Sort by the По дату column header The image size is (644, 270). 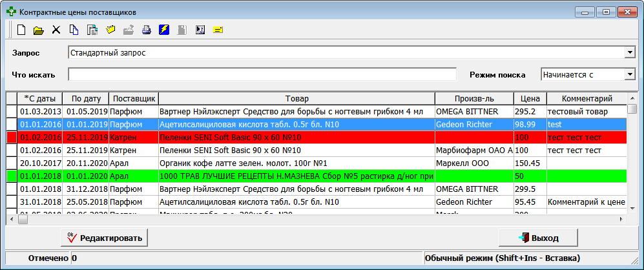coord(86,99)
